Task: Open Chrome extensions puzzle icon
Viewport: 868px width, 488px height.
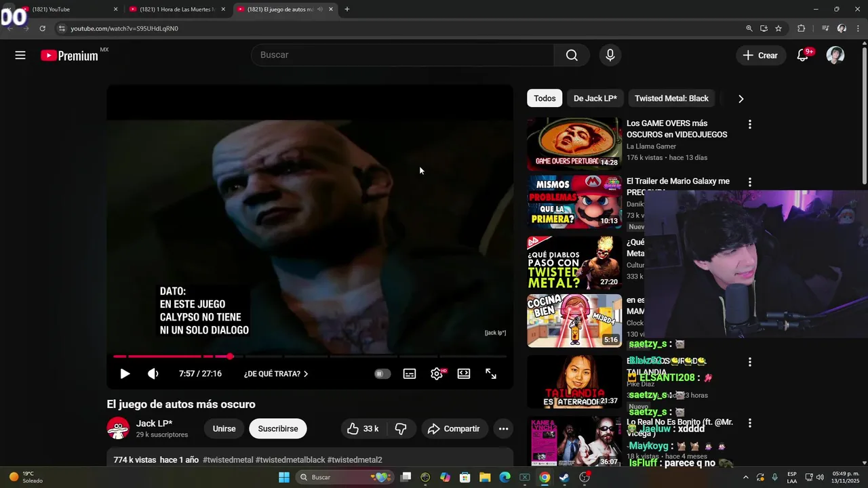Action: pos(802,28)
